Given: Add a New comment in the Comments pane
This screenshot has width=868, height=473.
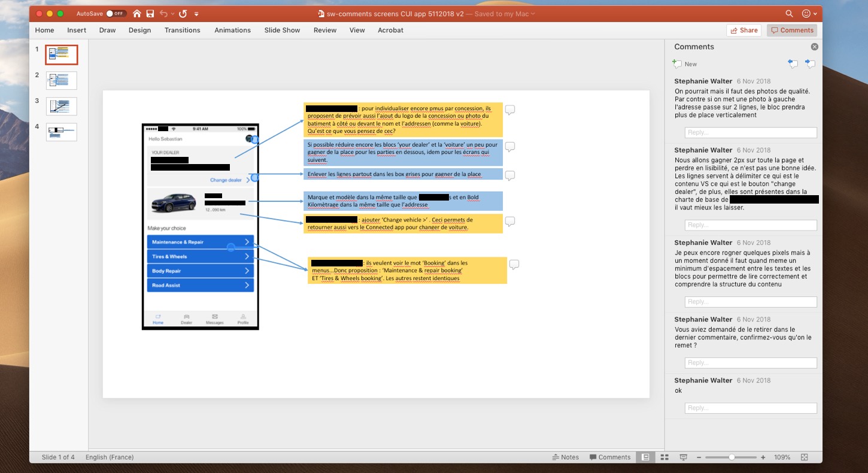Looking at the screenshot, I should pos(685,63).
